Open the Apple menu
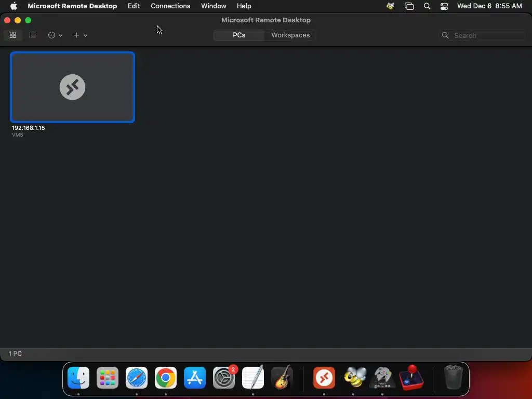This screenshot has height=399, width=532. 14,6
